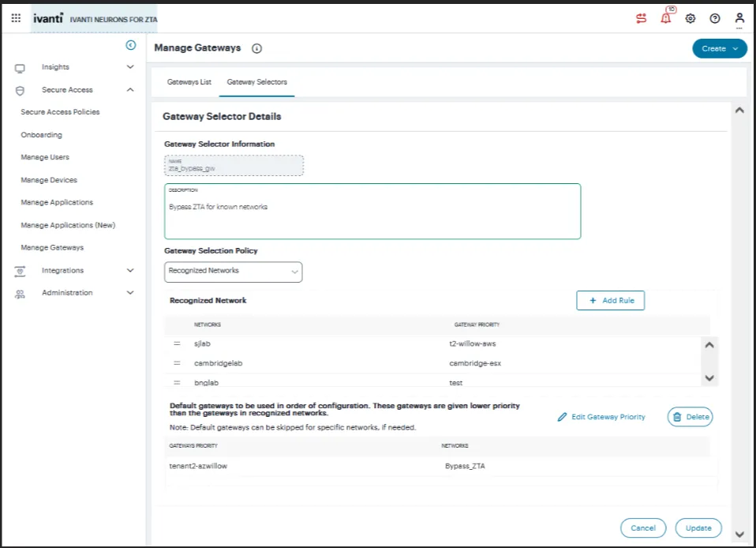Expand the Administration menu chevron
Image resolution: width=756 pixels, height=548 pixels.
[130, 292]
